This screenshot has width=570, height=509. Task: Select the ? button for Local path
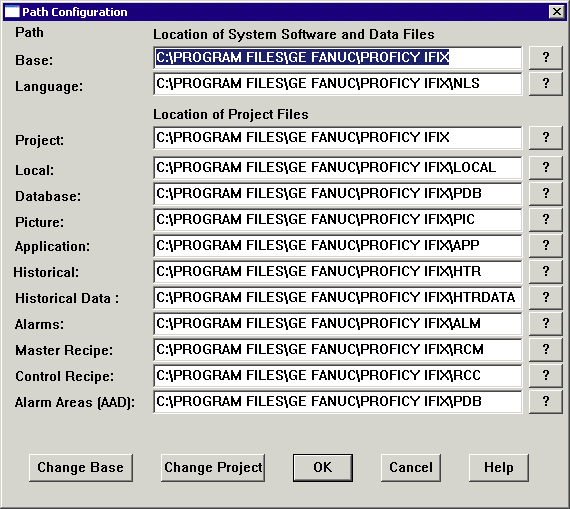pos(546,167)
